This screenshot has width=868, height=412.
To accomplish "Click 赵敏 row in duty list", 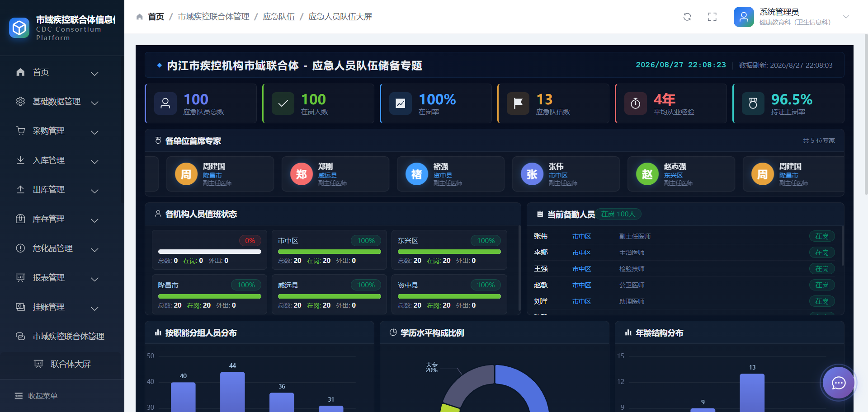I will pyautogui.click(x=684, y=285).
